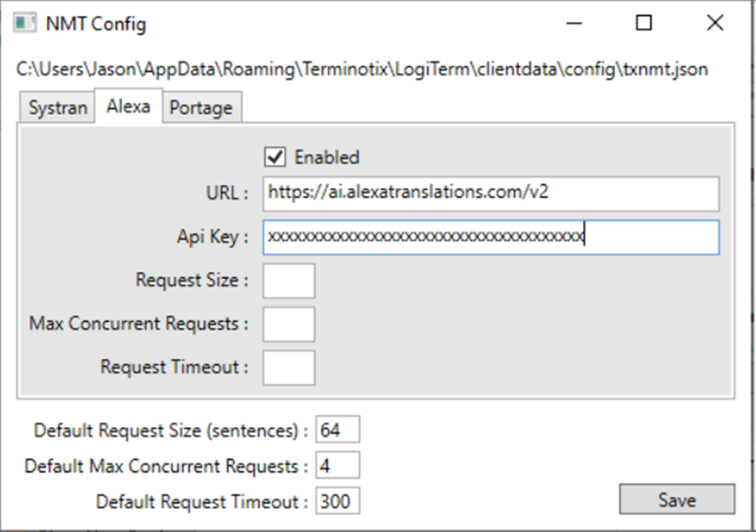The width and height of the screenshot is (756, 532).
Task: Click the Request Size field
Action: coord(288,280)
